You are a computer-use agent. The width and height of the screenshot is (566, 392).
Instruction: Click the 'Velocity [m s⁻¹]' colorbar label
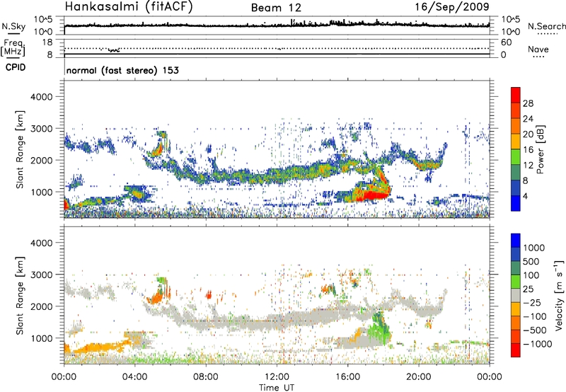click(559, 295)
